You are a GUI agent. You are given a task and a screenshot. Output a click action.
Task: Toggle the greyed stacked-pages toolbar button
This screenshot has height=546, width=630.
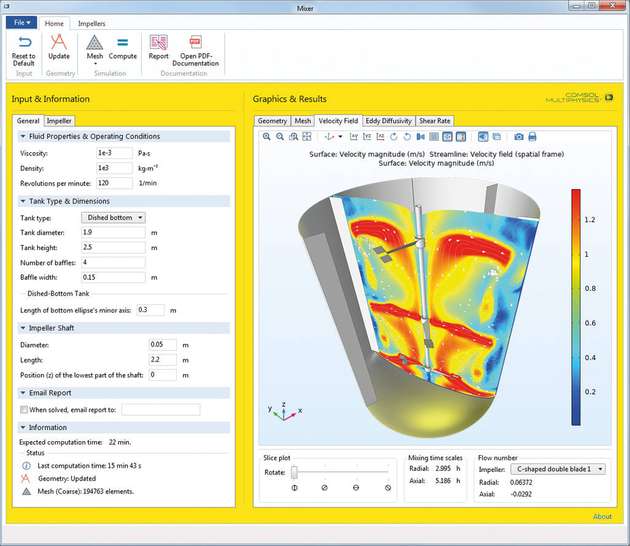(x=497, y=137)
